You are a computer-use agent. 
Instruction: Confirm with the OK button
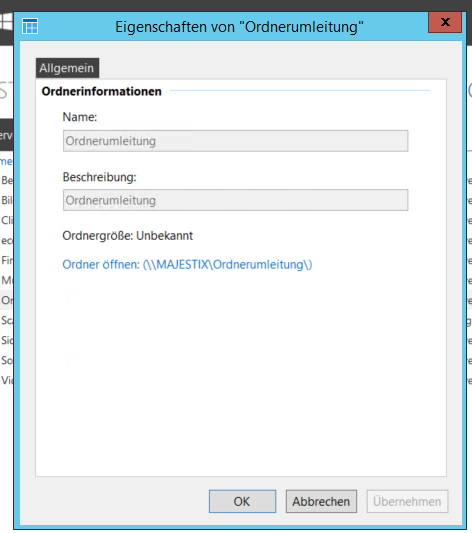pyautogui.click(x=242, y=501)
